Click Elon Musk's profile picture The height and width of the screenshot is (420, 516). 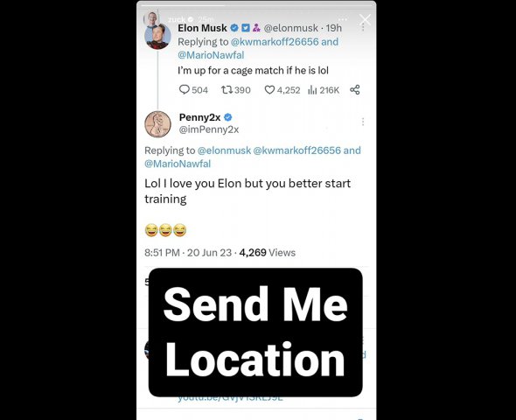(x=157, y=37)
